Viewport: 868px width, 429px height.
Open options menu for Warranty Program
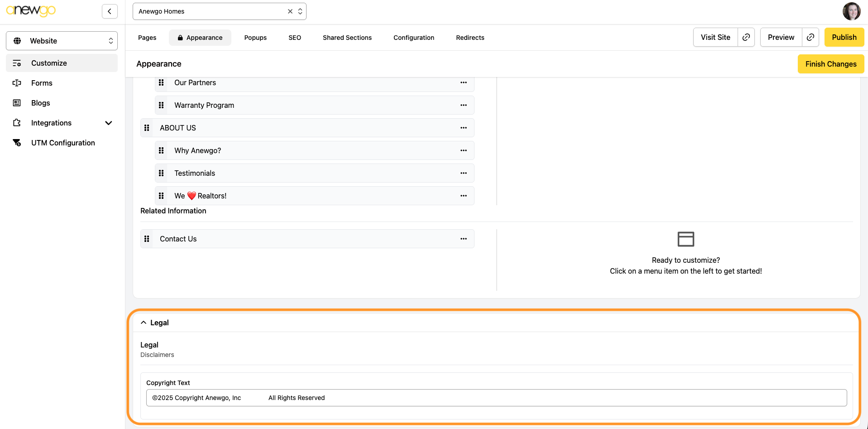[463, 105]
